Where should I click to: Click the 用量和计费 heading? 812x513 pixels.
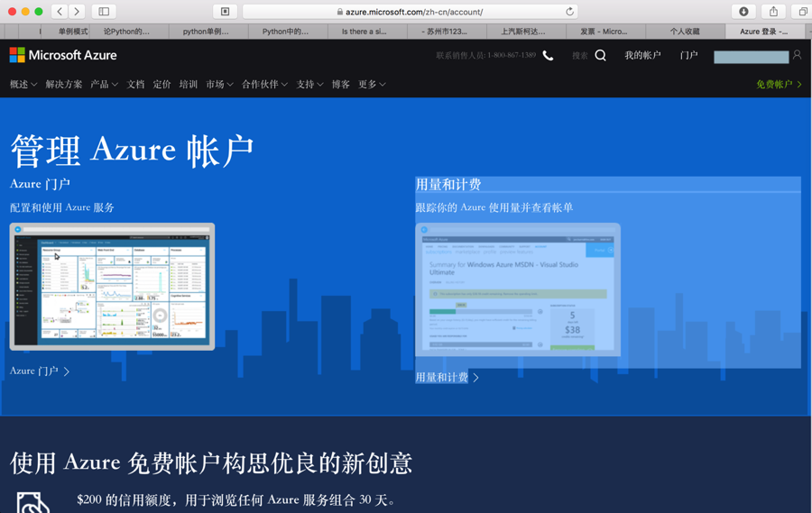click(448, 184)
